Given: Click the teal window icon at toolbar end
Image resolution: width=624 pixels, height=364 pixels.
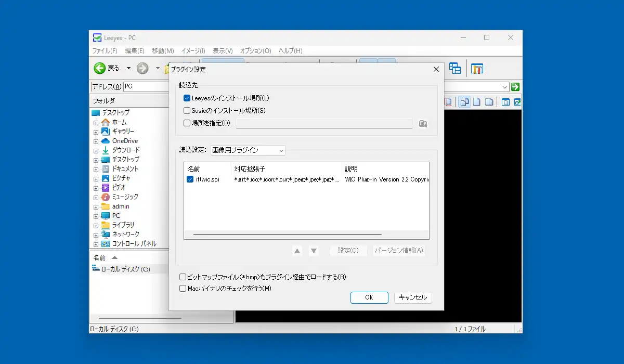Looking at the screenshot, I should point(518,102).
